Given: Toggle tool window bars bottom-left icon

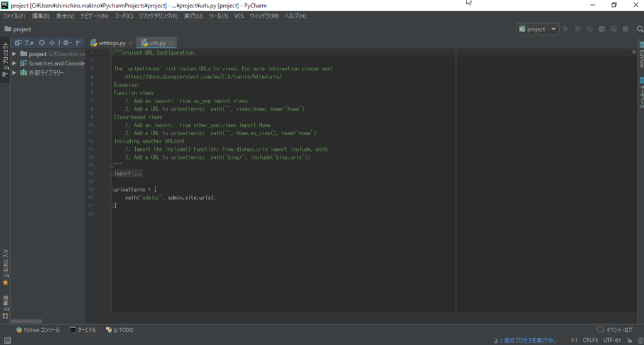Looking at the screenshot, I should tap(8, 340).
